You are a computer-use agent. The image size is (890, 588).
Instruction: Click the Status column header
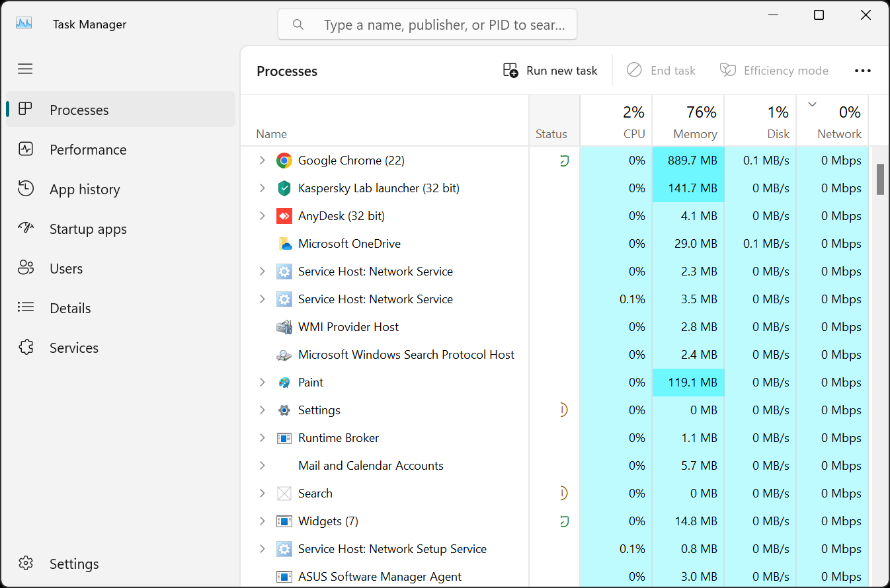point(555,120)
